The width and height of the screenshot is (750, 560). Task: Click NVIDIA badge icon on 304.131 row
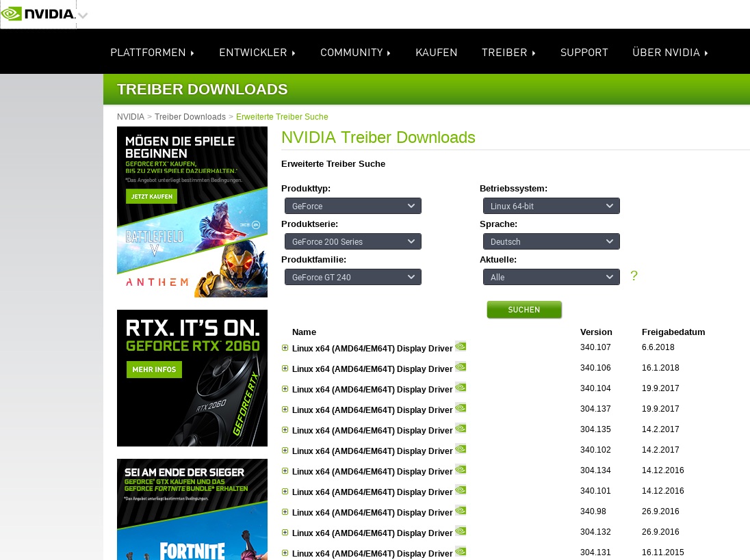point(461,551)
